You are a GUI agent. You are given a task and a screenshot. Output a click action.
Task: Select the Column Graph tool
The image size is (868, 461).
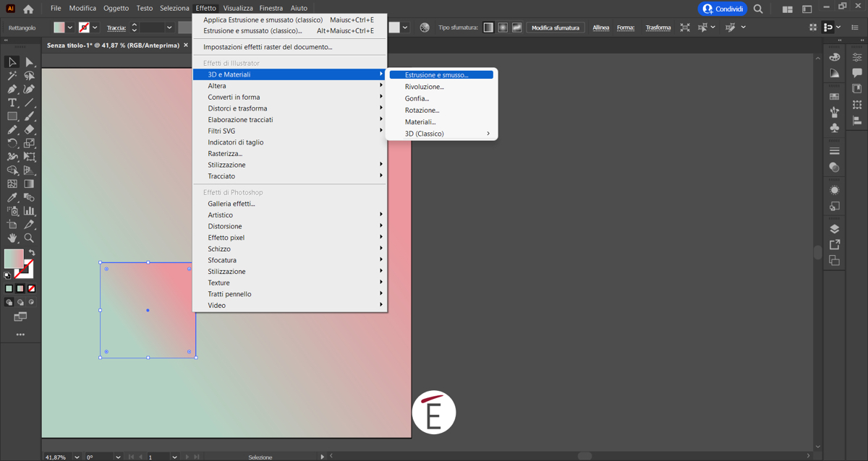[29, 211]
